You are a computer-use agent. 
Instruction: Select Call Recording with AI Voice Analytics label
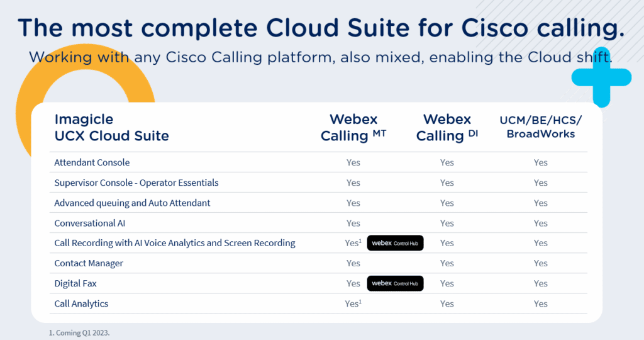174,243
